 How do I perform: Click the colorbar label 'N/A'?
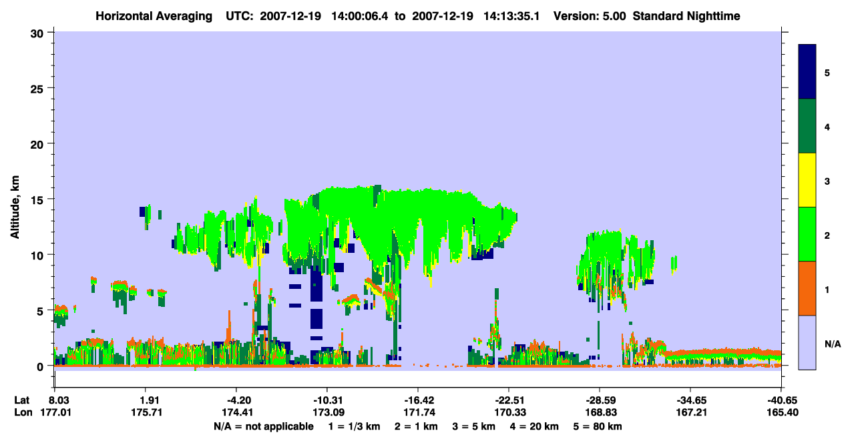pos(832,344)
